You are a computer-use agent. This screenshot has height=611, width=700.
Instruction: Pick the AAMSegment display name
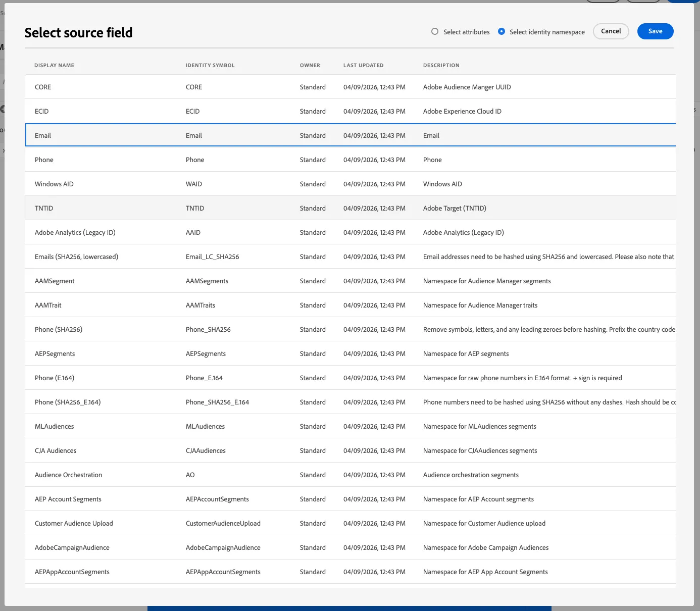pos(55,281)
